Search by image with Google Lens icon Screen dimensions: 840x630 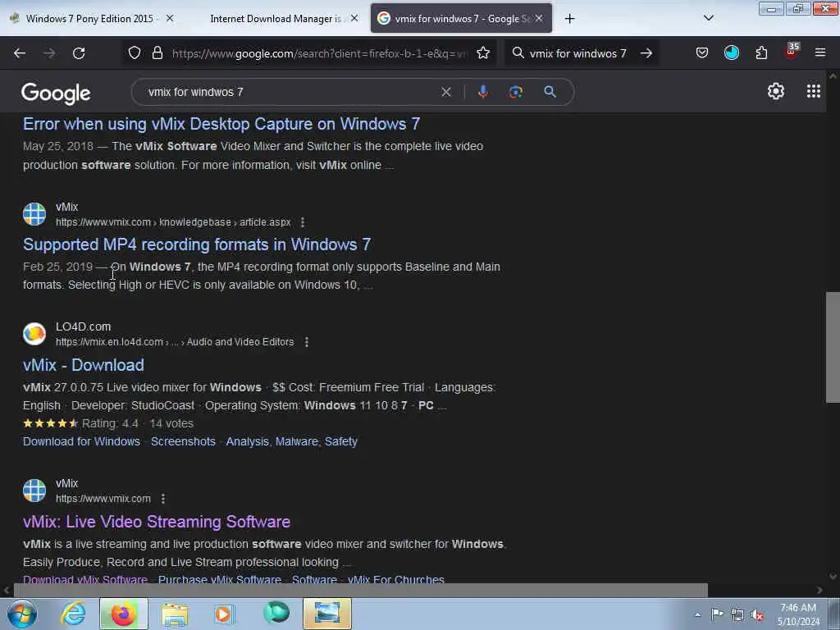pos(515,92)
